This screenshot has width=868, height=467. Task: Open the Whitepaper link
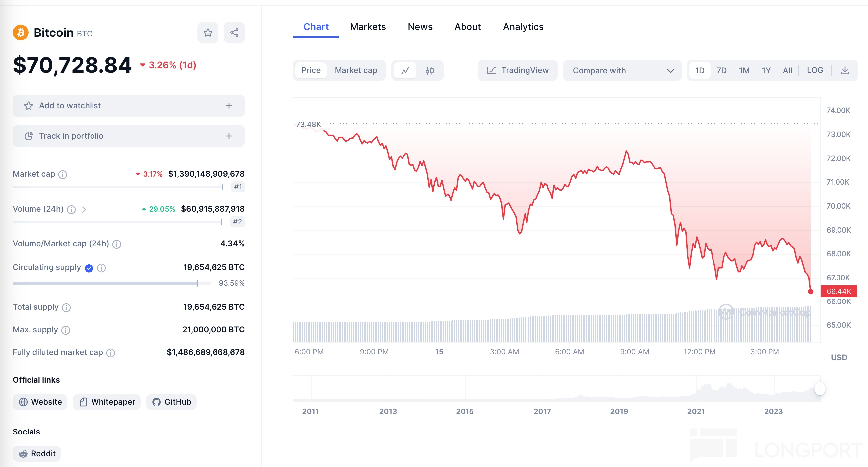pyautogui.click(x=107, y=402)
